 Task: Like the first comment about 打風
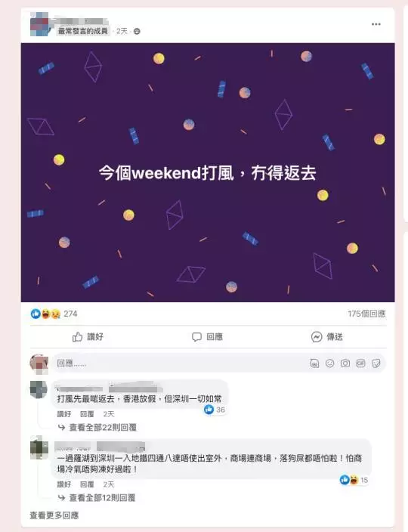(64, 414)
